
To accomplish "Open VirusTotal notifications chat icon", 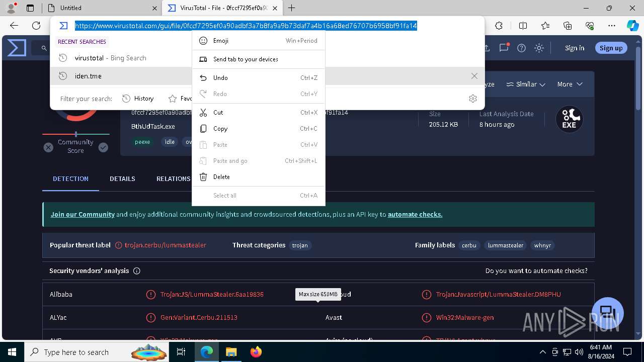I will 504,48.
